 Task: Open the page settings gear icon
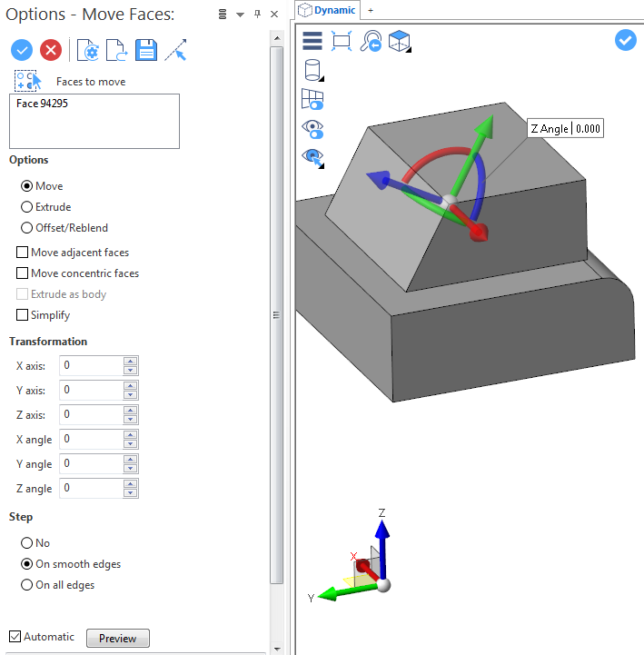coord(88,50)
